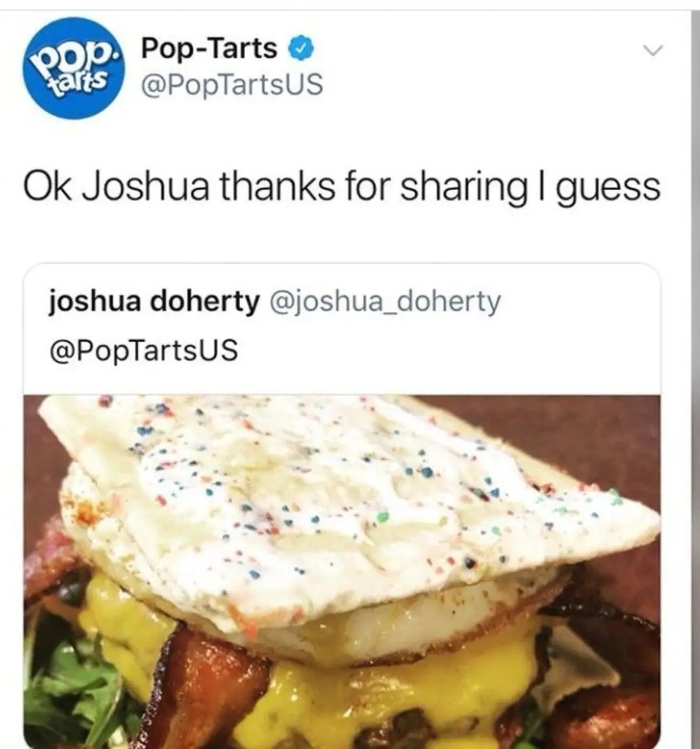Open joshua doherty's bold profile name
The height and width of the screenshot is (749, 700).
154,301
